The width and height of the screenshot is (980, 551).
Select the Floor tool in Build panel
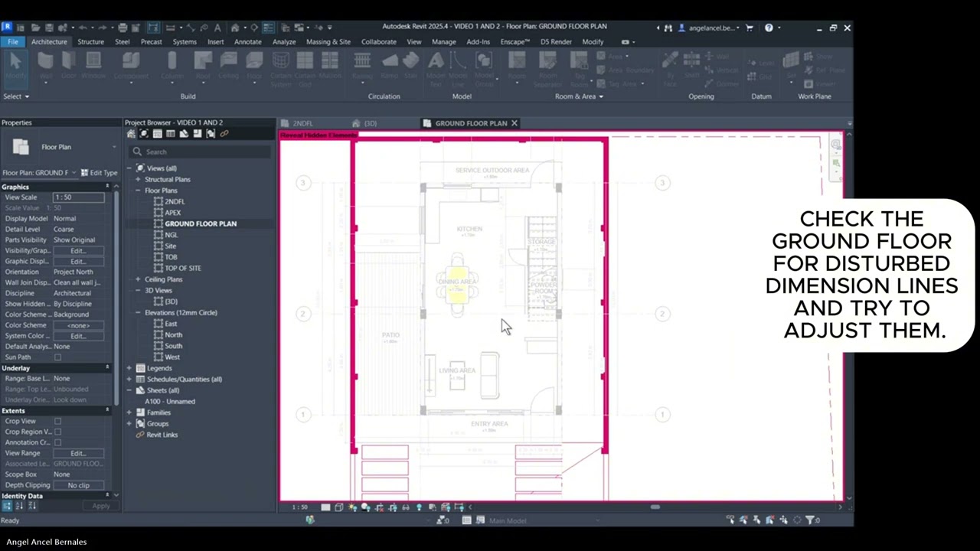[x=254, y=66]
